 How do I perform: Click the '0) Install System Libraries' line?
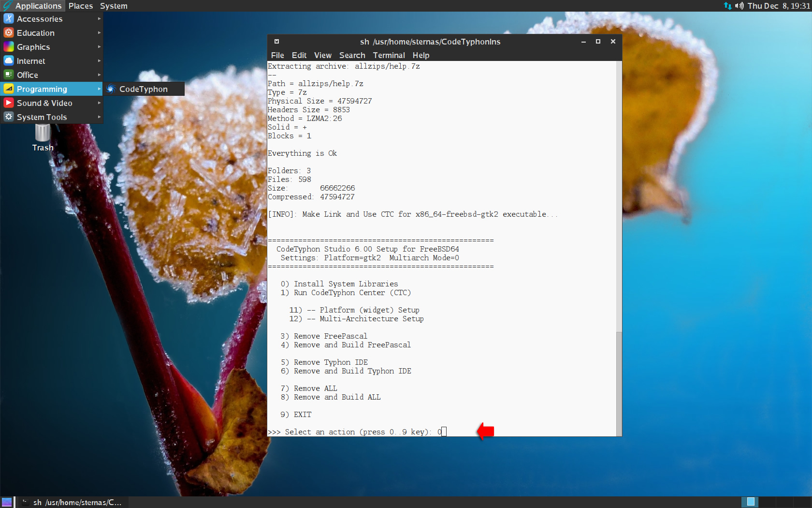click(x=339, y=284)
